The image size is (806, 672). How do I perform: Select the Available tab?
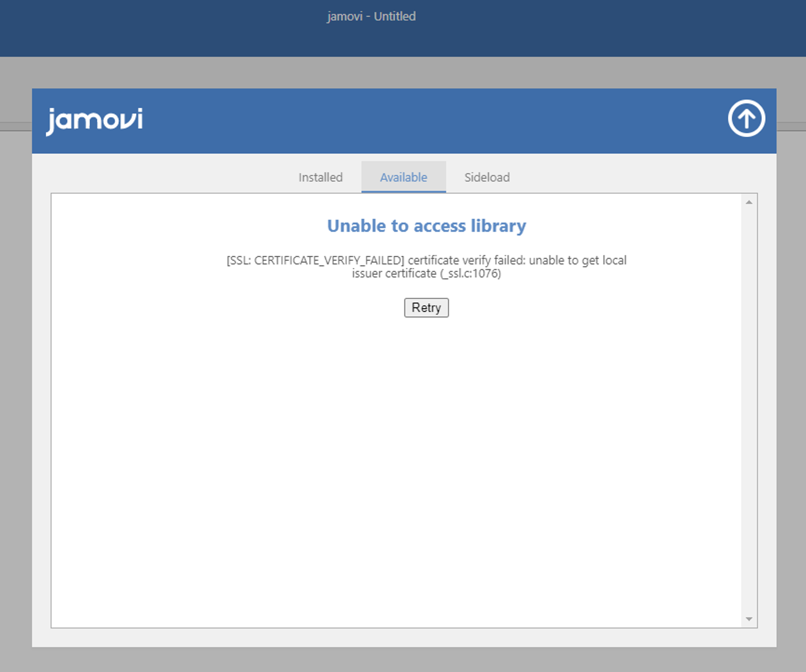(x=403, y=177)
